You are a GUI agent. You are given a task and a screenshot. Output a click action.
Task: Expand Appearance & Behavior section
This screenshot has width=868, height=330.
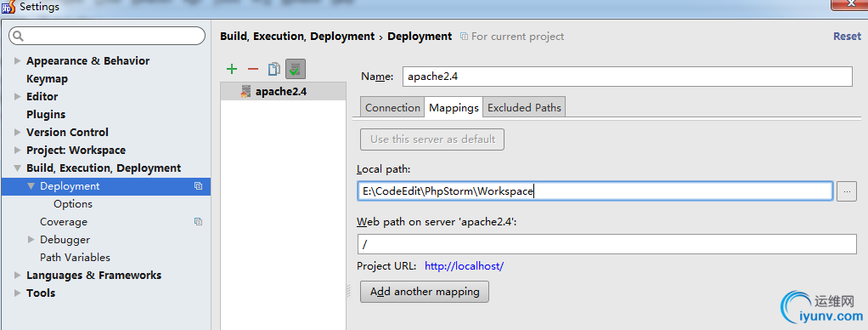[x=17, y=61]
